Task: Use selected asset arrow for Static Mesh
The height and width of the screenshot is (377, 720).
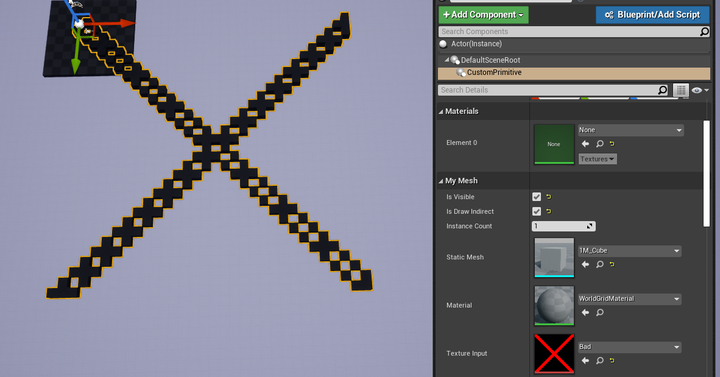Action: (585, 264)
